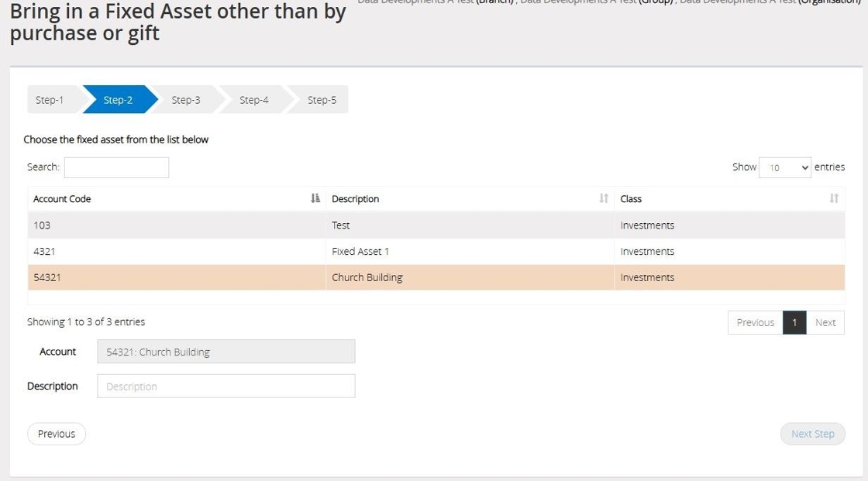The height and width of the screenshot is (481, 868).
Task: Sort by Account Code column icon
Action: (315, 199)
